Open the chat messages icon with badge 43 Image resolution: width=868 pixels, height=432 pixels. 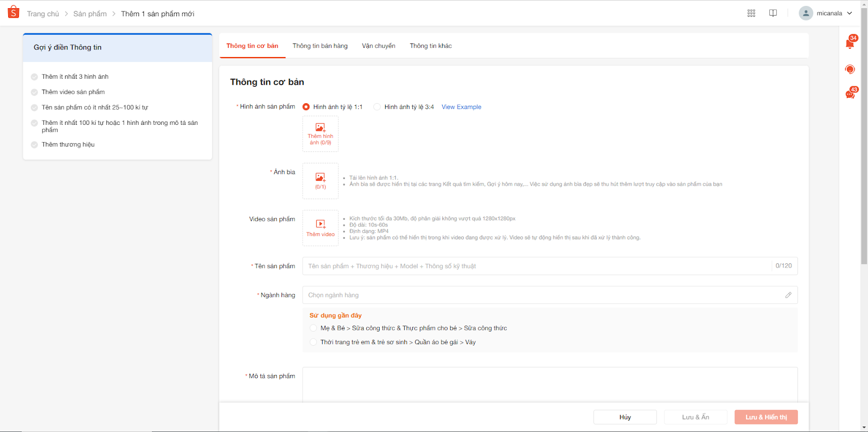[850, 94]
